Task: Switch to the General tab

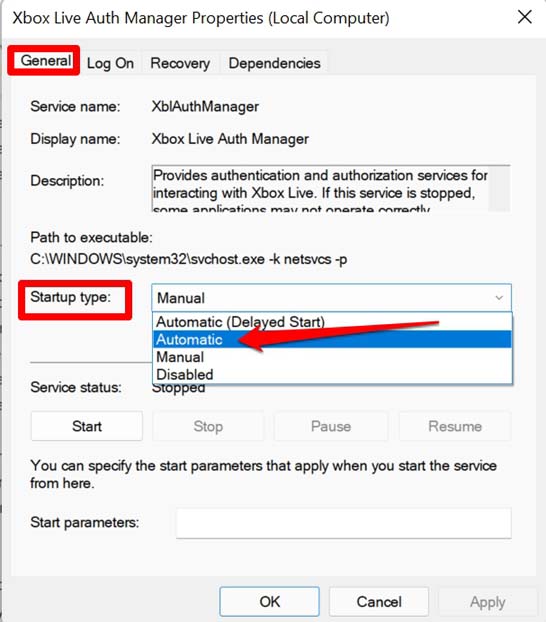Action: tap(45, 61)
